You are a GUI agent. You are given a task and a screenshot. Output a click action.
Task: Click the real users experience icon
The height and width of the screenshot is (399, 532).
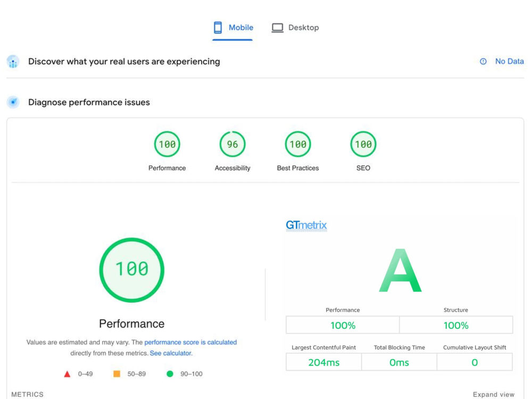pyautogui.click(x=13, y=62)
